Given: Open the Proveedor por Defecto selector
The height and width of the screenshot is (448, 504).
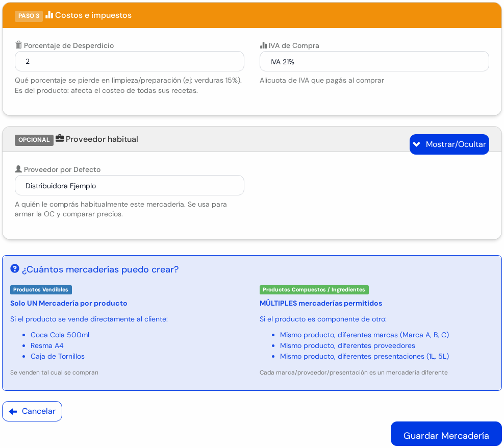Looking at the screenshot, I should coord(130,185).
